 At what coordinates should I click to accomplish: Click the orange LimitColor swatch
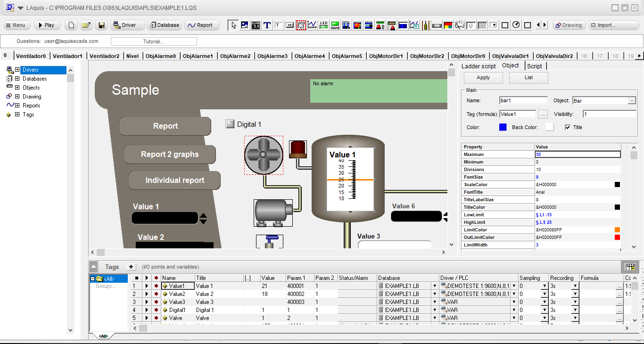pos(617,230)
